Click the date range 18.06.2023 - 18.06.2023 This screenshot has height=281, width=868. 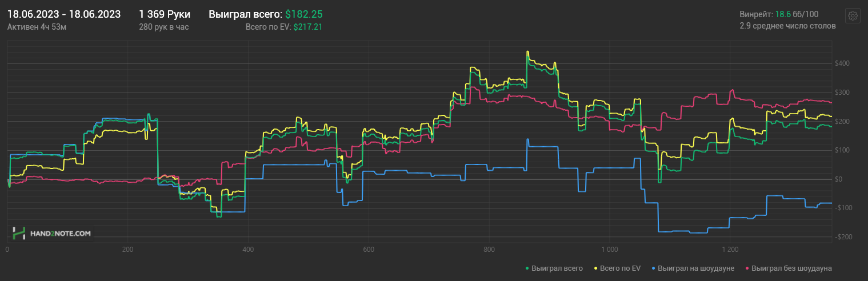click(64, 14)
